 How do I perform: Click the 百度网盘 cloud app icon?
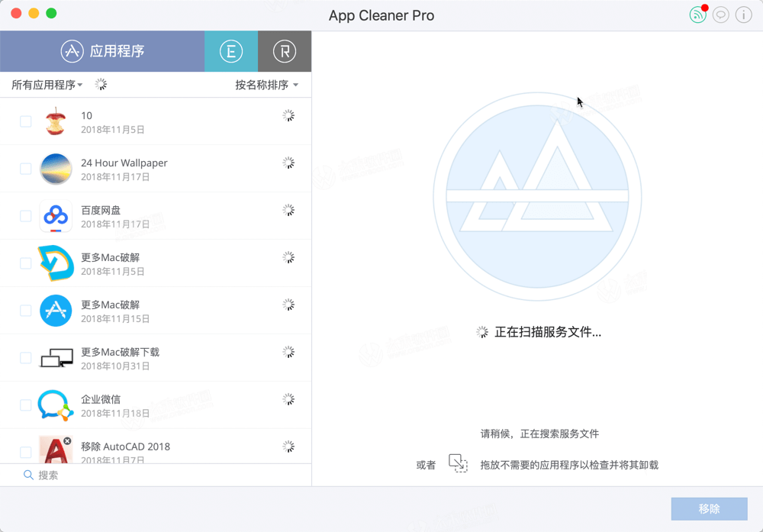point(56,215)
